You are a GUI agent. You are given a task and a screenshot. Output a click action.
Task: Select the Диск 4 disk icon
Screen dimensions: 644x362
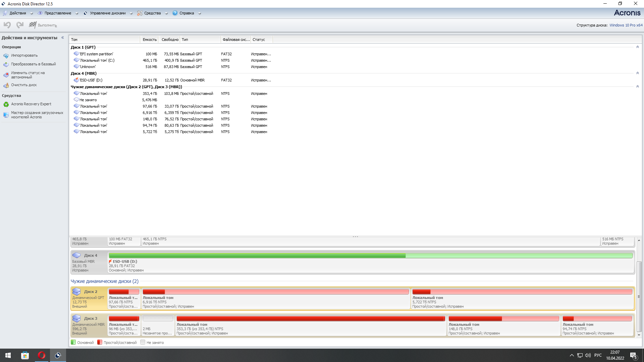click(76, 255)
